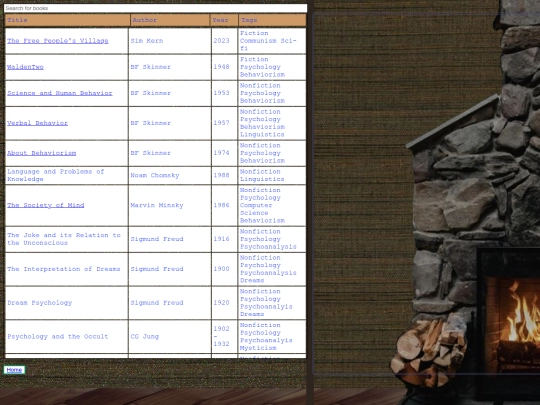Go to the Home link
540x405 pixels.
14,370
